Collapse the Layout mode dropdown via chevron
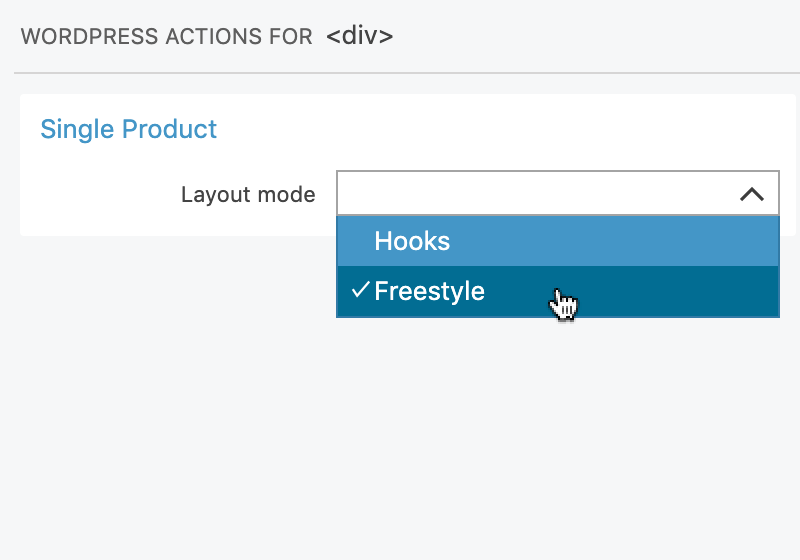800x560 pixels. (x=752, y=194)
